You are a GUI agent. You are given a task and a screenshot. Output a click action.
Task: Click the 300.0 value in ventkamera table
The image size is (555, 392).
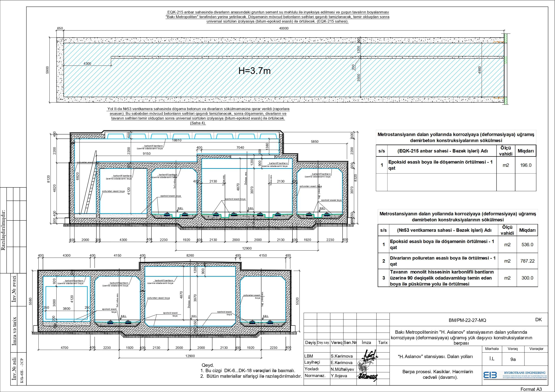point(527,278)
